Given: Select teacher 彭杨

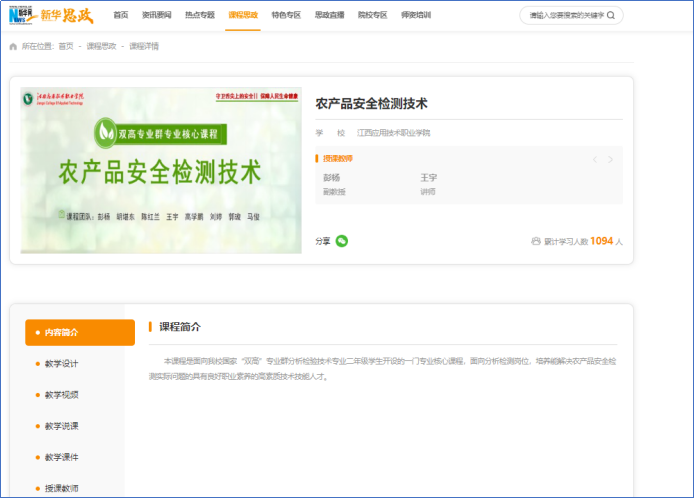Looking at the screenshot, I should tap(332, 178).
